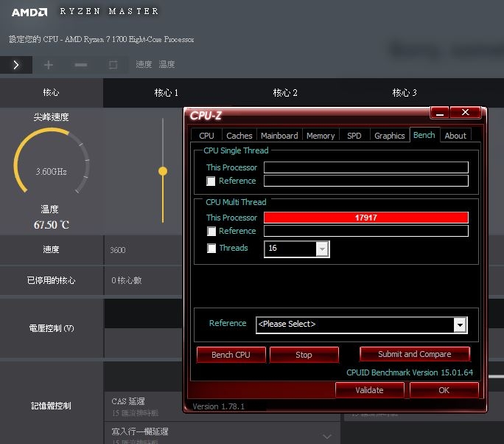This screenshot has width=504, height=444.
Task: Click the minus icon in Ryzen Master toolbar
Action: pyautogui.click(x=80, y=65)
